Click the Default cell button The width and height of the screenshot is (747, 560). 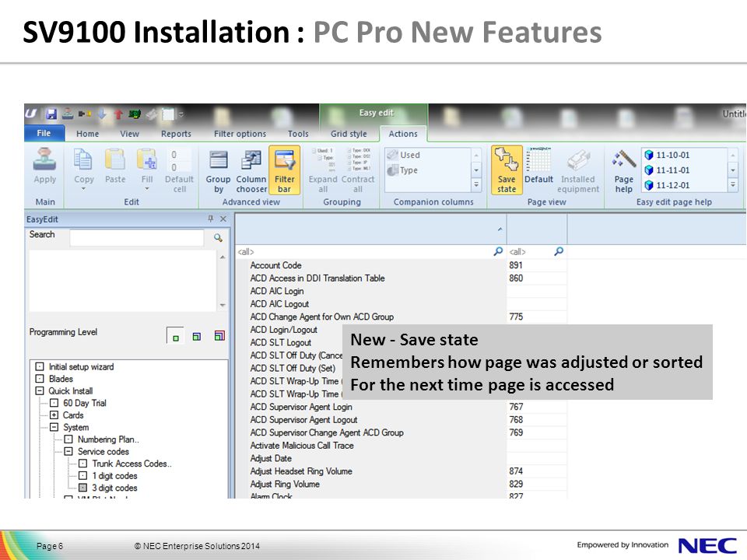tap(179, 170)
